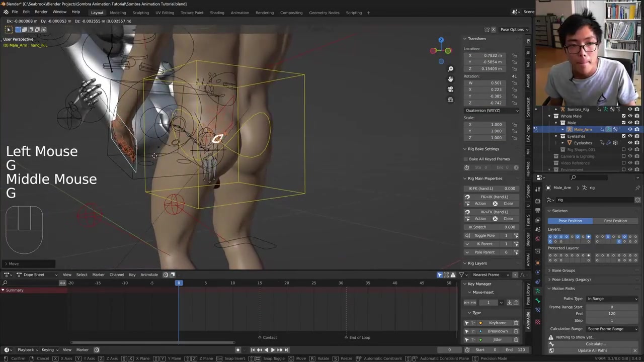Expand the Bone Groups panel
644x362 pixels.
tap(563, 270)
